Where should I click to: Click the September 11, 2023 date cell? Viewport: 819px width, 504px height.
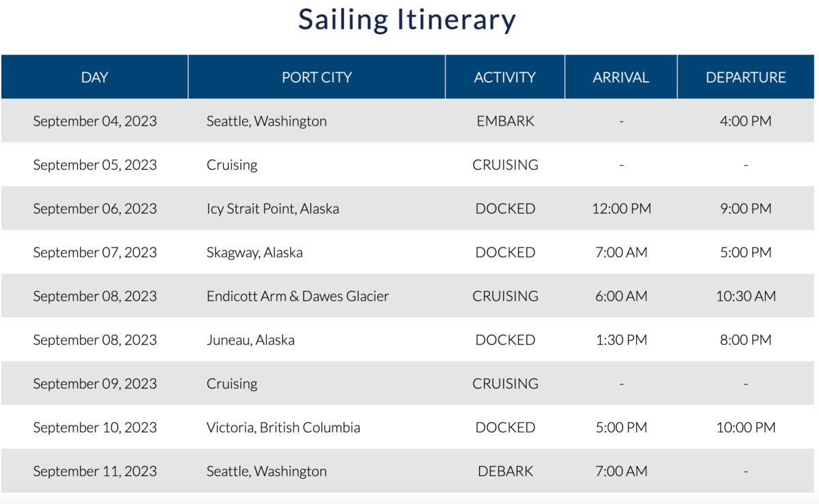(95, 471)
